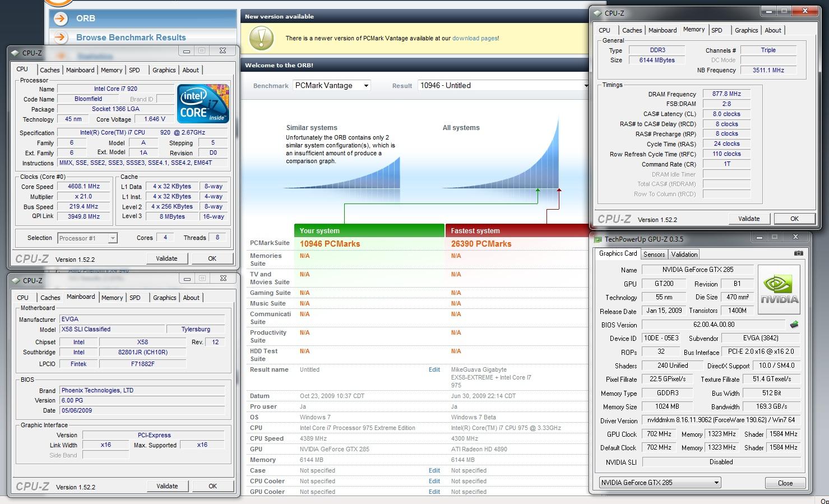Viewport: 829px width, 504px height.
Task: Click the GPU Clock 702 MHz field
Action: (x=659, y=434)
